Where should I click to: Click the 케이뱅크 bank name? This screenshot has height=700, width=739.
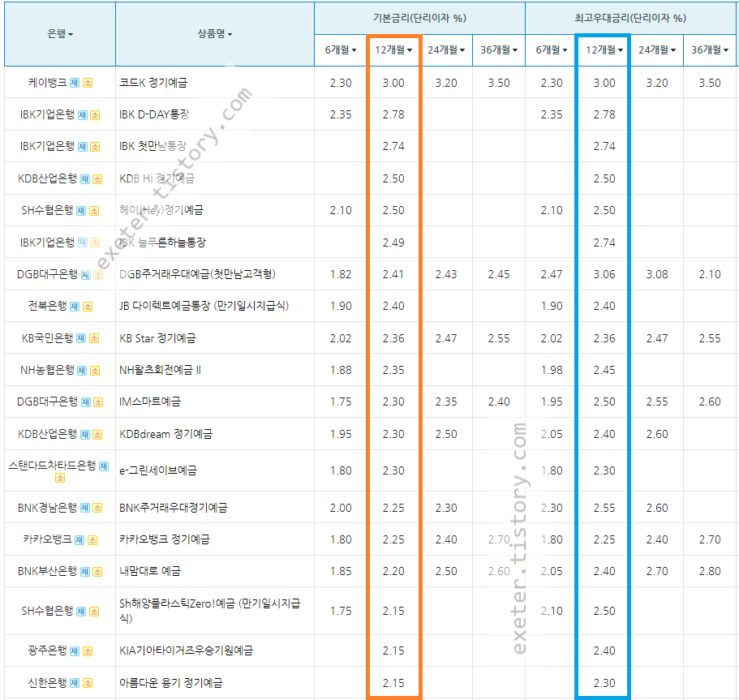(48, 83)
